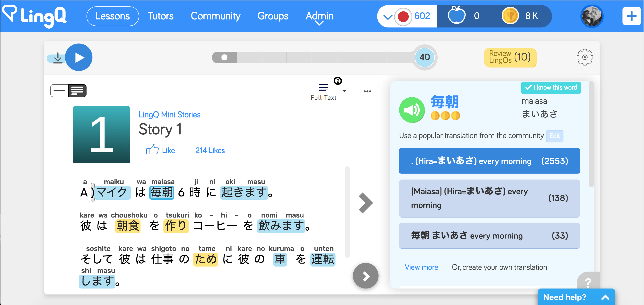Open lesson settings gear icon
The width and height of the screenshot is (644, 305).
(x=584, y=57)
